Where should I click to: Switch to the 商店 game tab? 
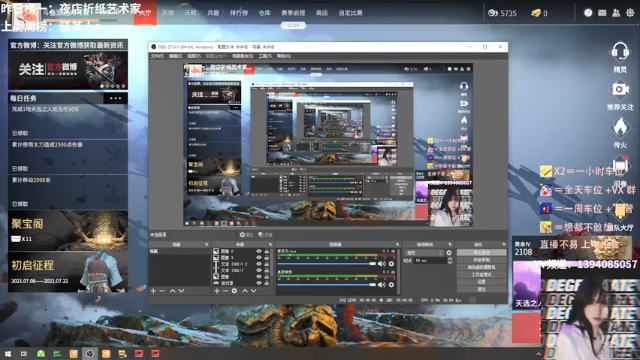pos(322,13)
